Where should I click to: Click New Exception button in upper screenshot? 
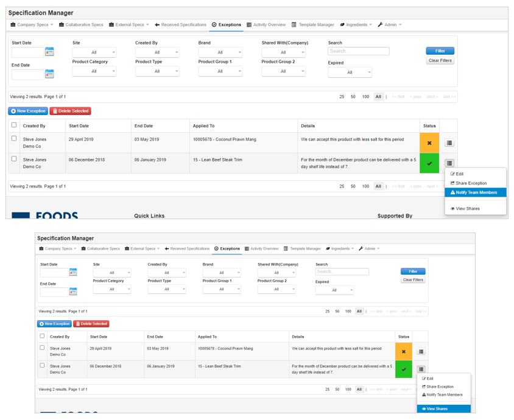[x=28, y=111]
